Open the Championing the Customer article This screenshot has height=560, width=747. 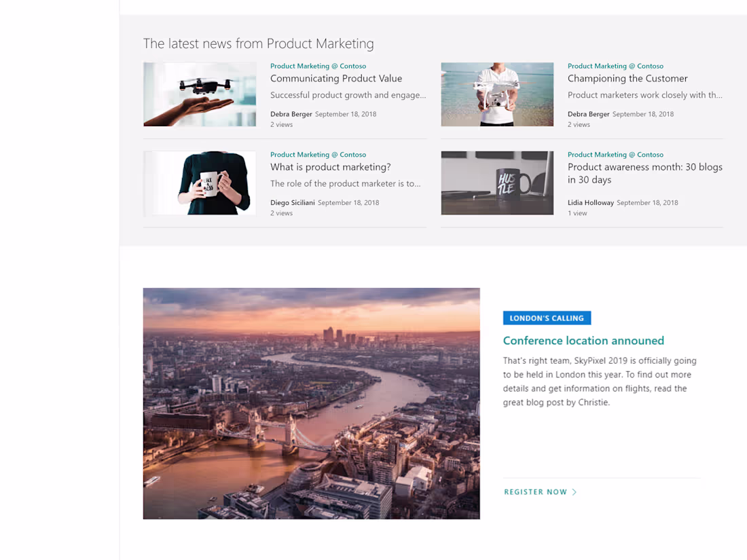point(627,78)
